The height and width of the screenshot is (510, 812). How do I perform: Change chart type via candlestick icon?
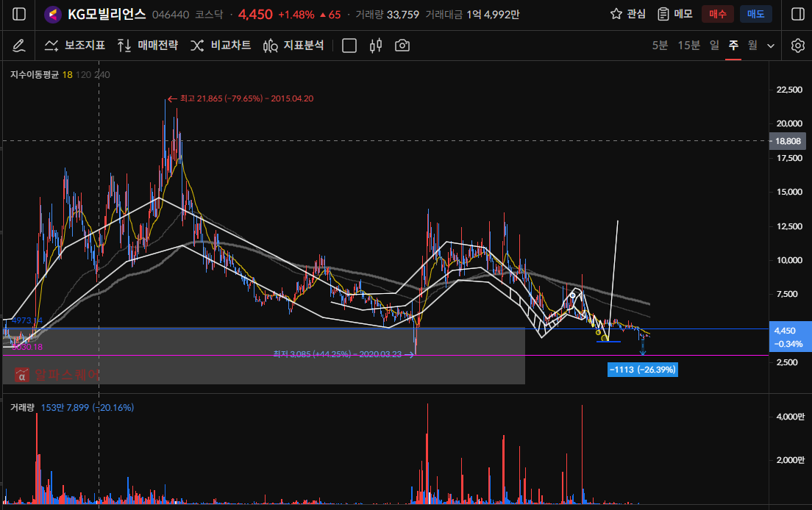376,46
